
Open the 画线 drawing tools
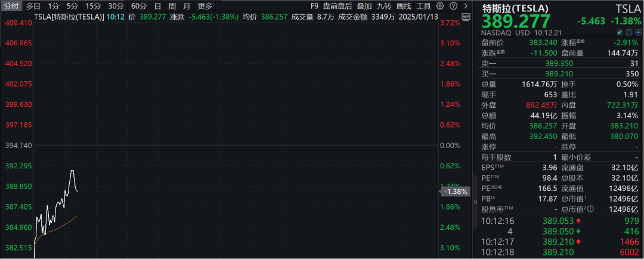coord(404,6)
